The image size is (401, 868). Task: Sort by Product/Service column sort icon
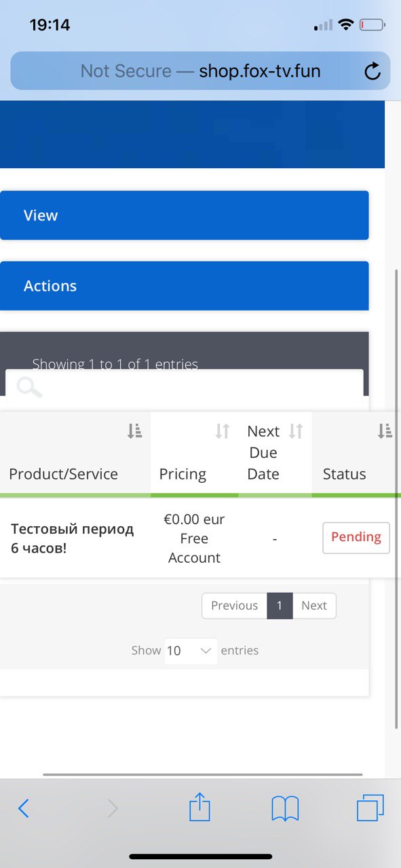tap(134, 431)
